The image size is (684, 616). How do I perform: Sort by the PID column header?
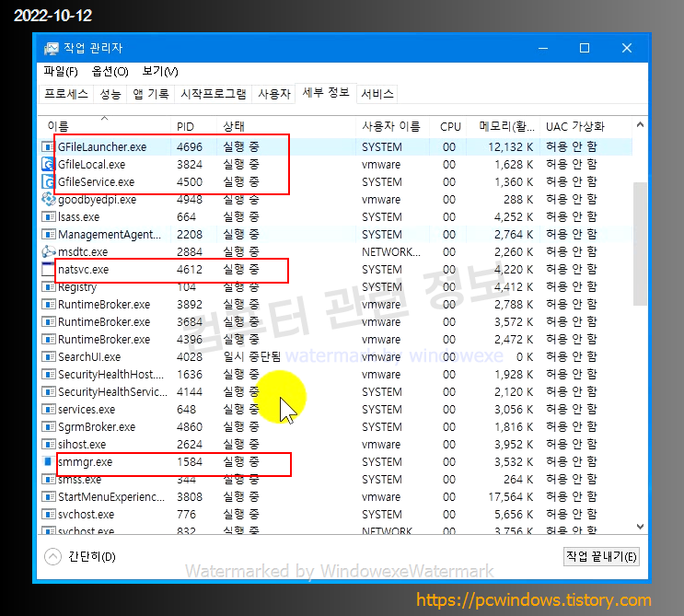click(x=193, y=126)
